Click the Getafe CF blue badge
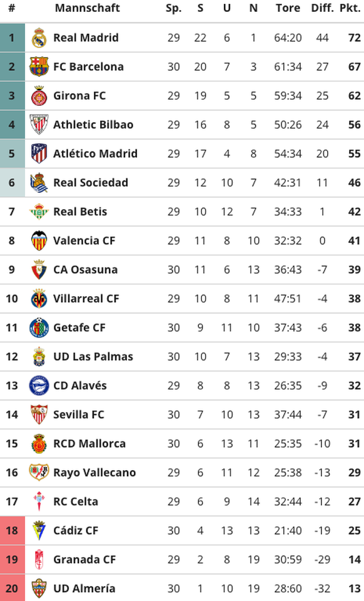 39,327
